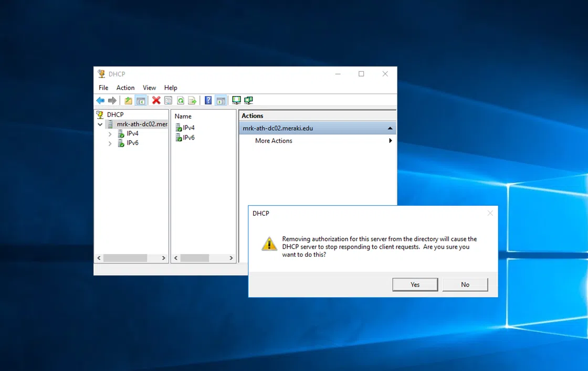Click the Delete red X toolbar icon

156,100
